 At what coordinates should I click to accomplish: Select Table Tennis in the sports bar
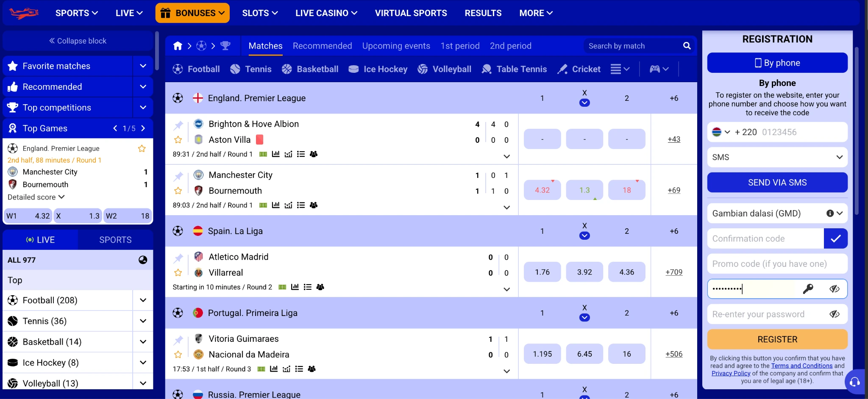click(x=514, y=69)
